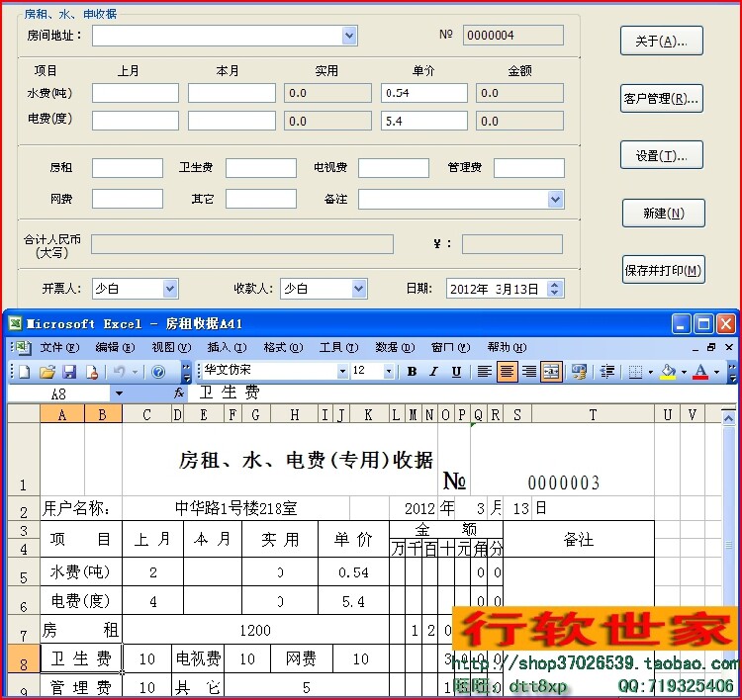Open the Name Box dropdown for A8
Viewport: 742px width, 700px height.
119,394
